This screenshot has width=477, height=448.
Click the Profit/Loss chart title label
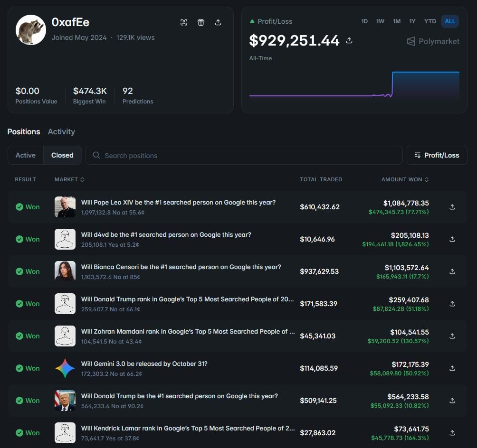(x=275, y=21)
